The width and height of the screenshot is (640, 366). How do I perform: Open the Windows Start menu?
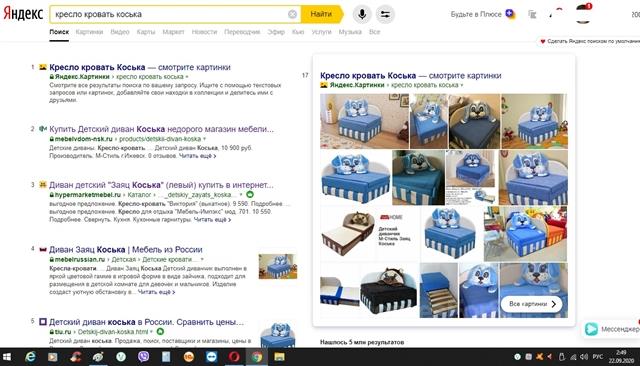click(x=7, y=357)
